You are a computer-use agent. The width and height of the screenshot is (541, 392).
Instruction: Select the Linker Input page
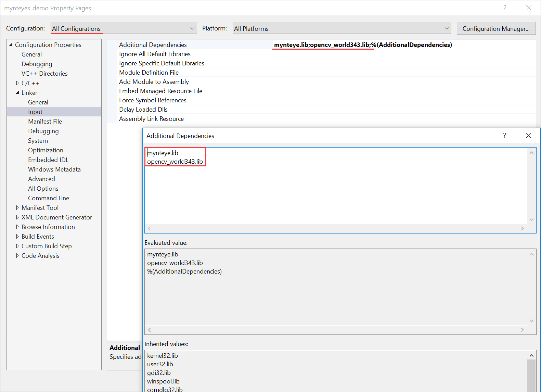[x=54, y=112]
